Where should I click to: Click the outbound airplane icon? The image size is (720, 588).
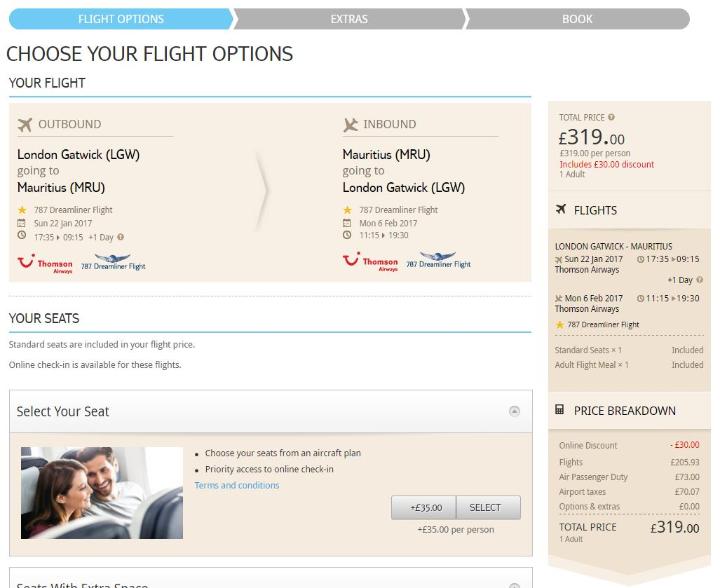(25, 124)
